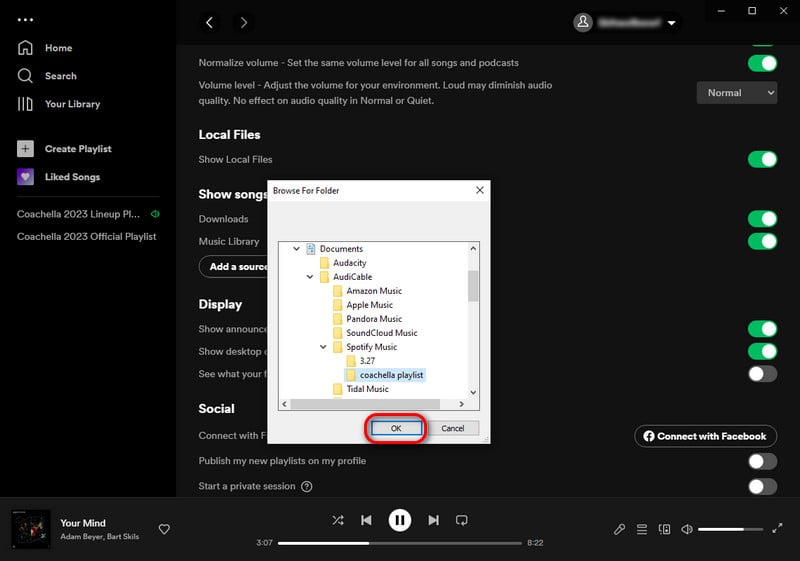
Task: Skip to the next track
Action: pyautogui.click(x=433, y=520)
